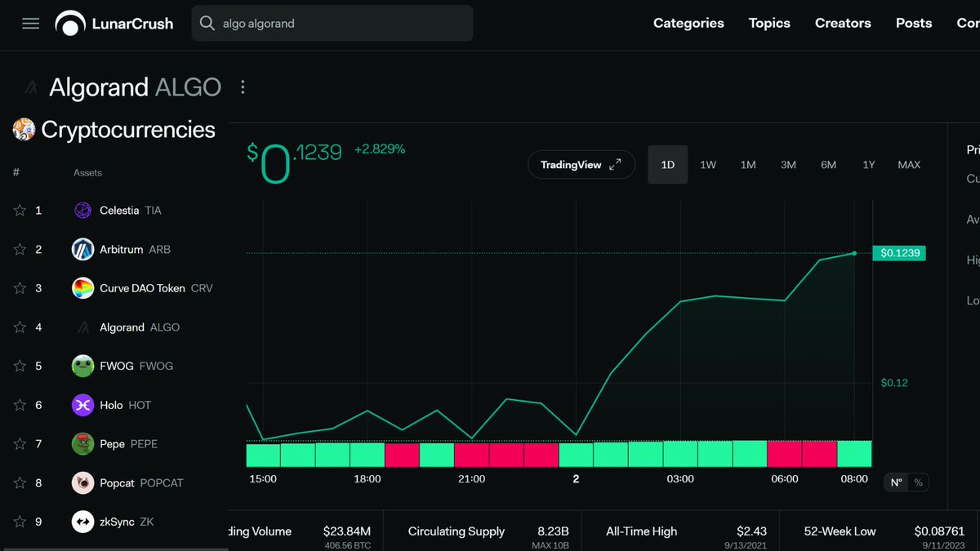Star the zkSync row
The height and width of the screenshot is (551, 980).
pyautogui.click(x=20, y=522)
